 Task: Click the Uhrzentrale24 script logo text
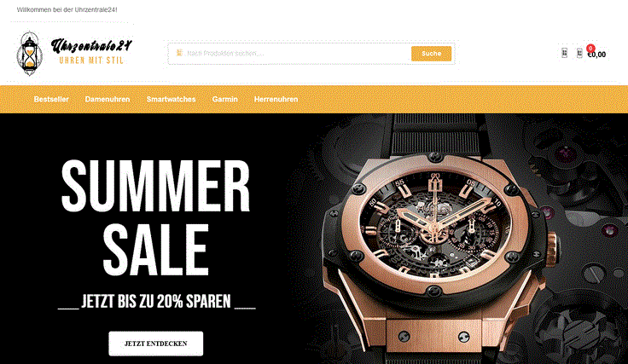pyautogui.click(x=91, y=45)
